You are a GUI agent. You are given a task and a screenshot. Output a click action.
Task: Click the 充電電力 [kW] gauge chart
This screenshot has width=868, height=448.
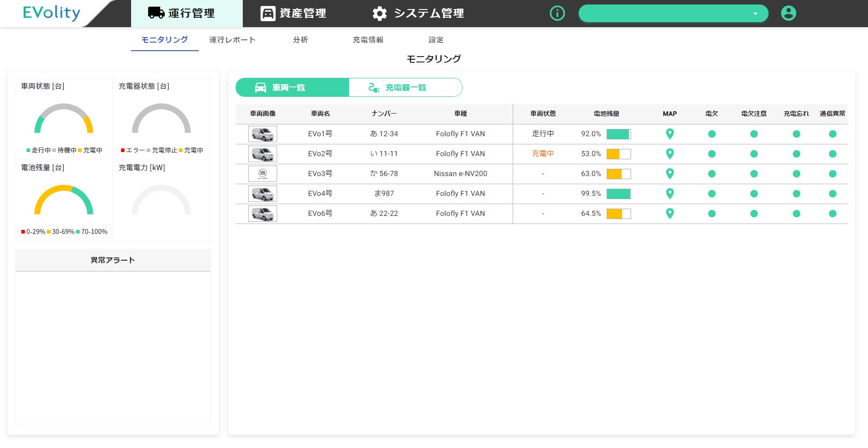point(161,200)
